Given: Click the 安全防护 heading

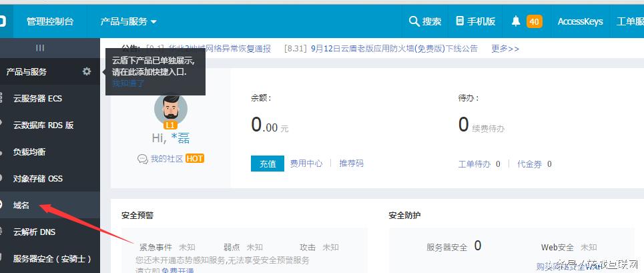Looking at the screenshot, I should [x=404, y=215].
